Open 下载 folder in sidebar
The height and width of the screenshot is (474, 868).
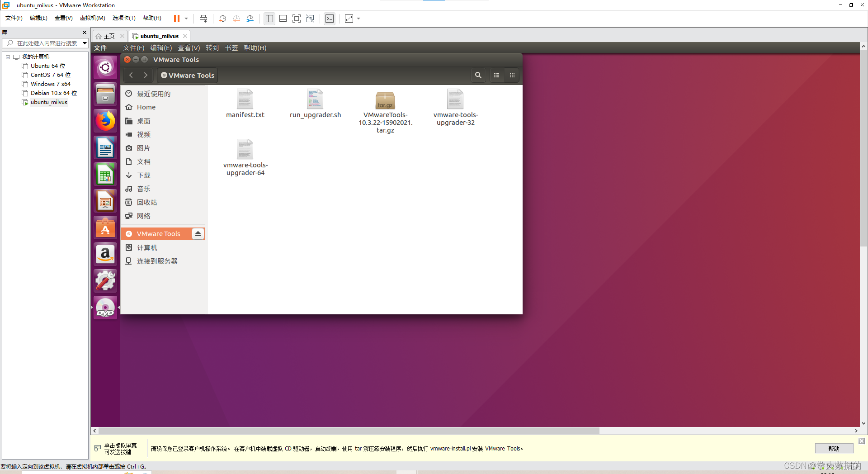[163, 175]
